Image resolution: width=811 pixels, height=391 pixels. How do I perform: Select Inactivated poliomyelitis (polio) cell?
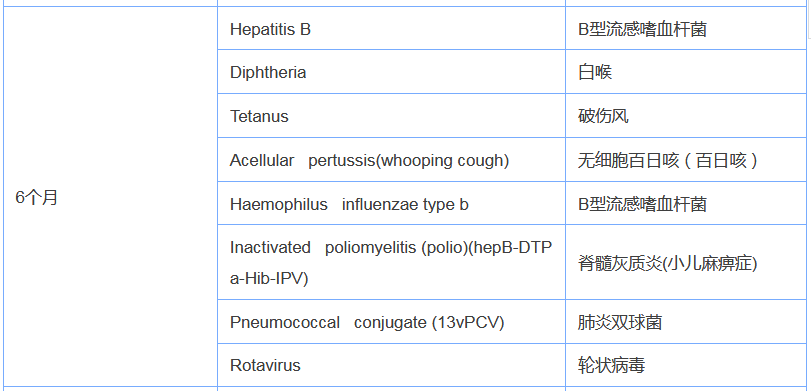point(392,262)
